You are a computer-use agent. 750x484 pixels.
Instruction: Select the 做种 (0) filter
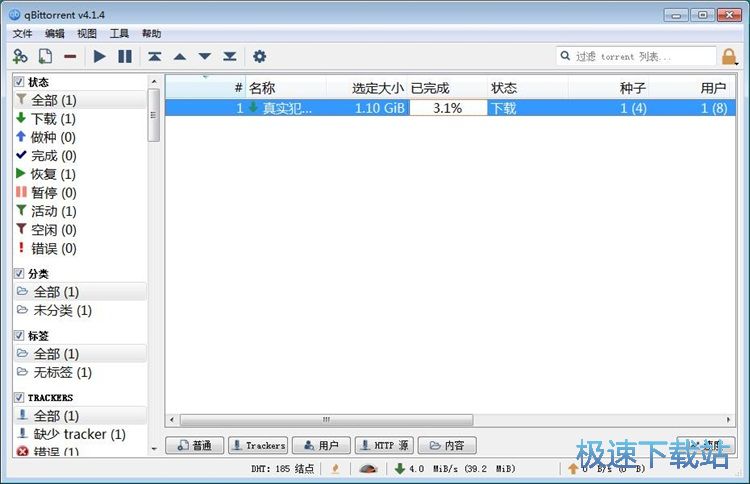(80, 137)
